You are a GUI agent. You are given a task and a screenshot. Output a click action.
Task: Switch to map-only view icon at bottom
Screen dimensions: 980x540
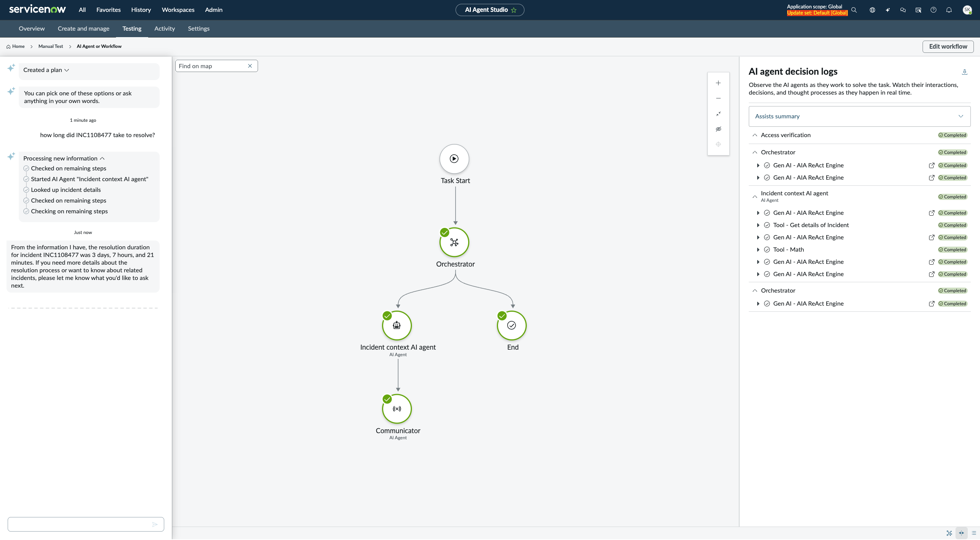coord(949,533)
